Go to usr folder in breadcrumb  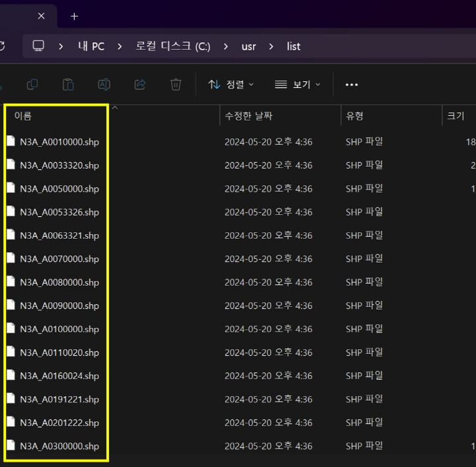[249, 46]
